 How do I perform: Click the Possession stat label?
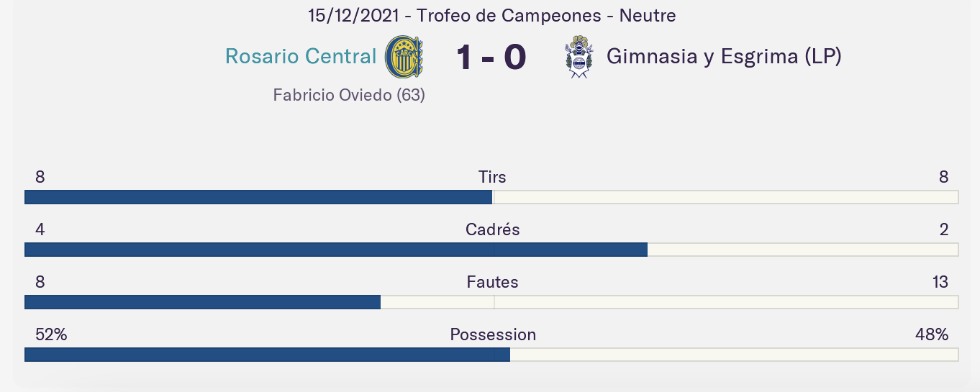(493, 334)
